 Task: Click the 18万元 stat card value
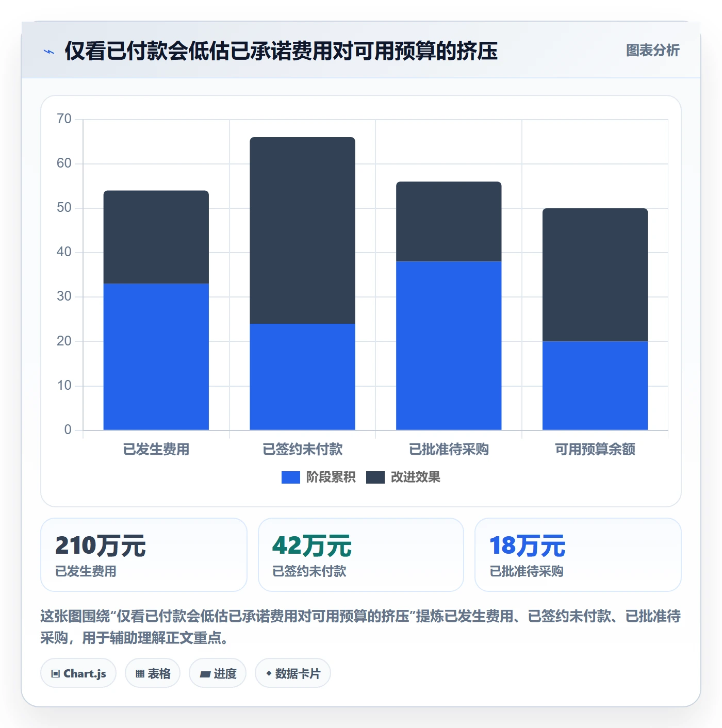(527, 546)
